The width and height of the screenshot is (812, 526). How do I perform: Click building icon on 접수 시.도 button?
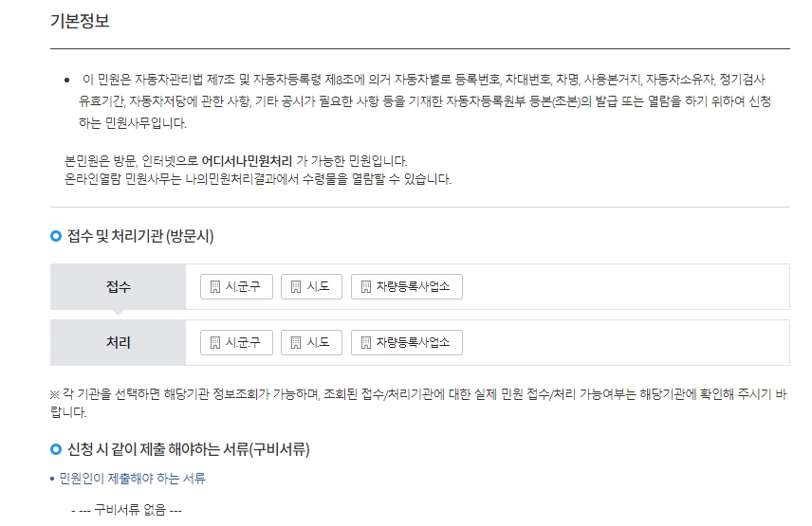coord(295,287)
